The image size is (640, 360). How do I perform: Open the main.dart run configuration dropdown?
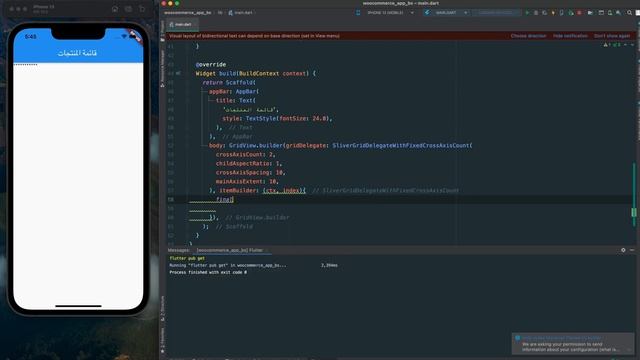(x=446, y=13)
